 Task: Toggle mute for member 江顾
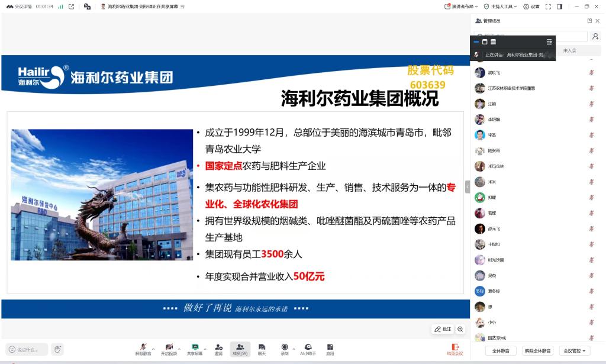591,104
